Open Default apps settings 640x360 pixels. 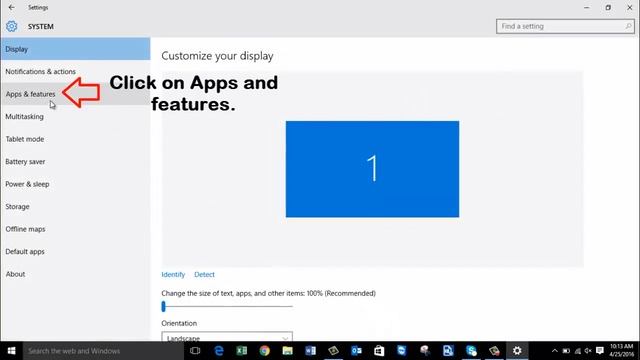point(76,251)
